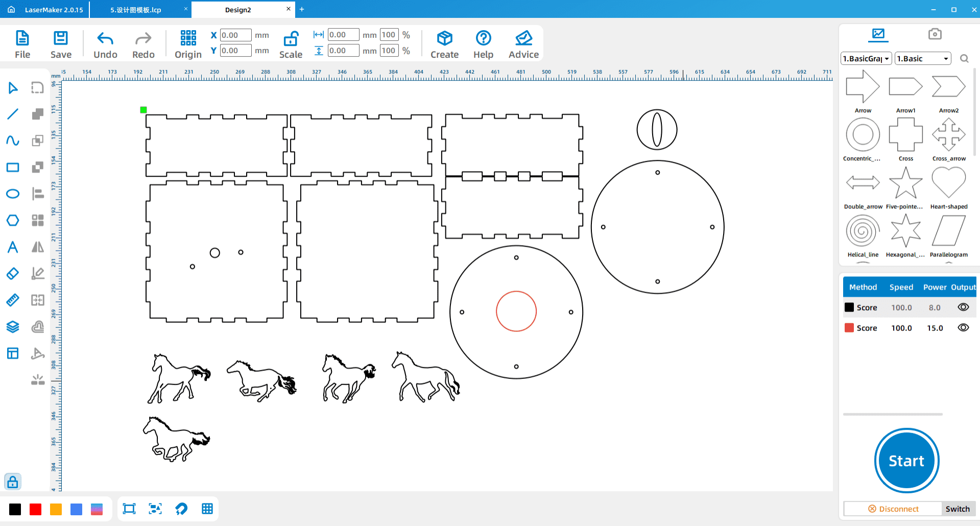The image size is (980, 526).
Task: Open the 1.BasicGraphics category dropdown
Action: click(x=866, y=59)
